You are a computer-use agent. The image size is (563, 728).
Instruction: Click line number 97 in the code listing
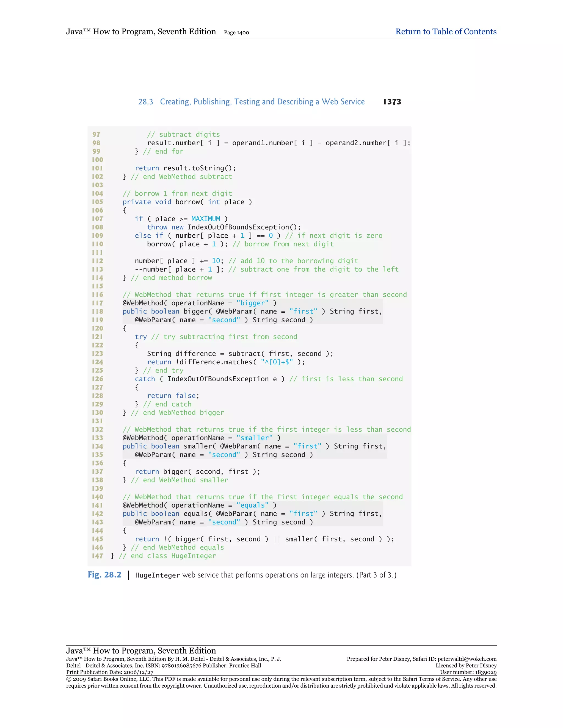[x=96, y=134]
